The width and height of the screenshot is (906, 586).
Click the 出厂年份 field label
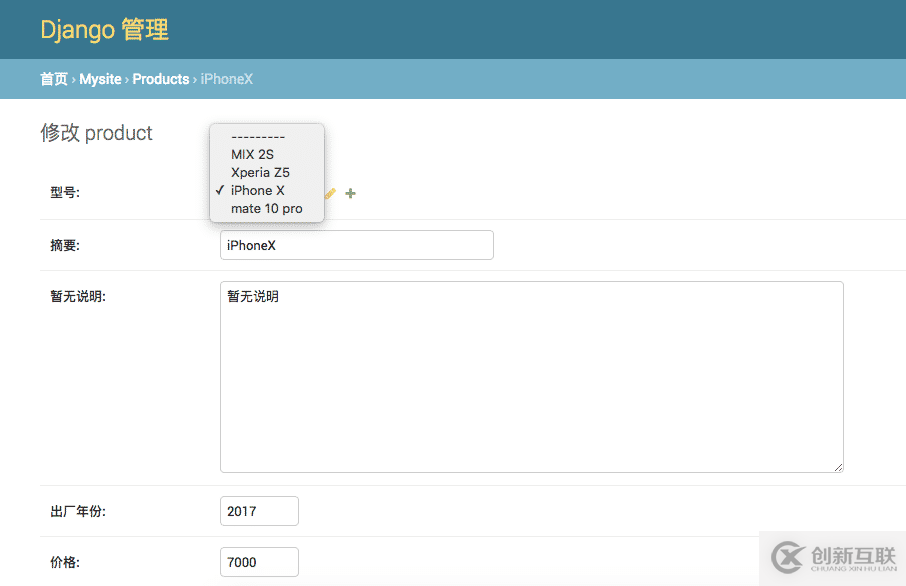tap(78, 511)
